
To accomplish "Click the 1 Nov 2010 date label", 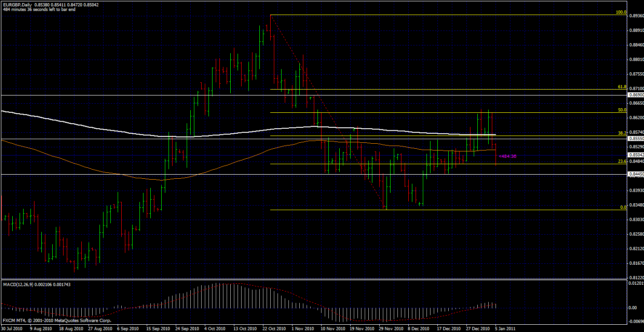I will [303, 328].
